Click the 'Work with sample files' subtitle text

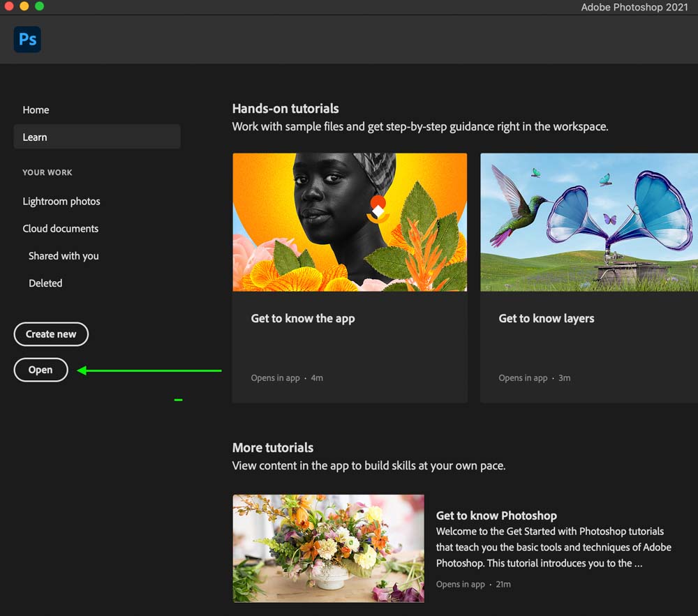[x=419, y=127]
